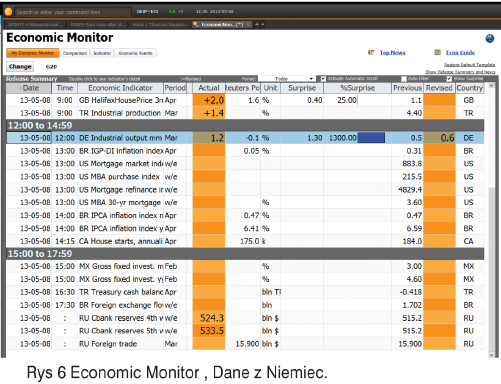
Task: Collapse the 12:00 to 14:59 group header
Action: tap(245, 125)
